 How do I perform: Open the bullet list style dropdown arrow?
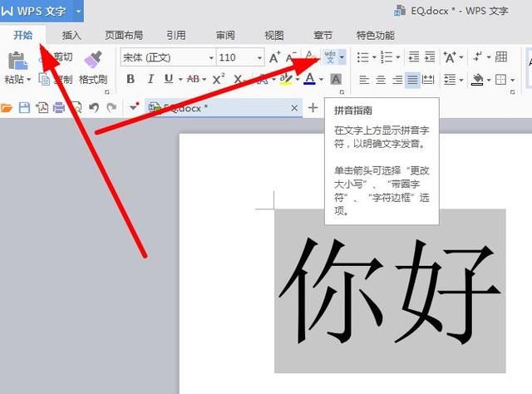tap(374, 57)
